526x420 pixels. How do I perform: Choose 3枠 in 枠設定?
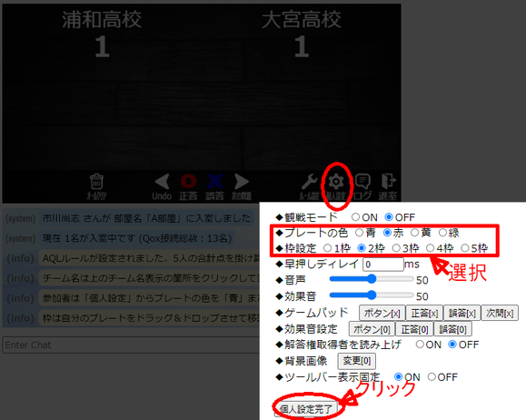pos(396,248)
